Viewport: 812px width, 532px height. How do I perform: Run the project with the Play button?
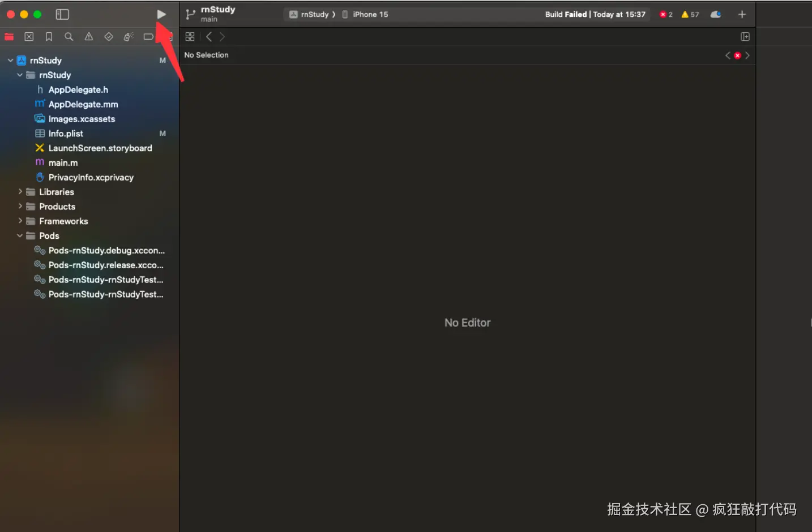pos(161,14)
